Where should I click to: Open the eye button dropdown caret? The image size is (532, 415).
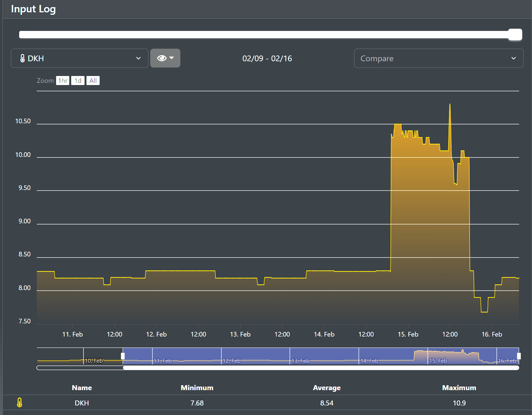[172, 58]
